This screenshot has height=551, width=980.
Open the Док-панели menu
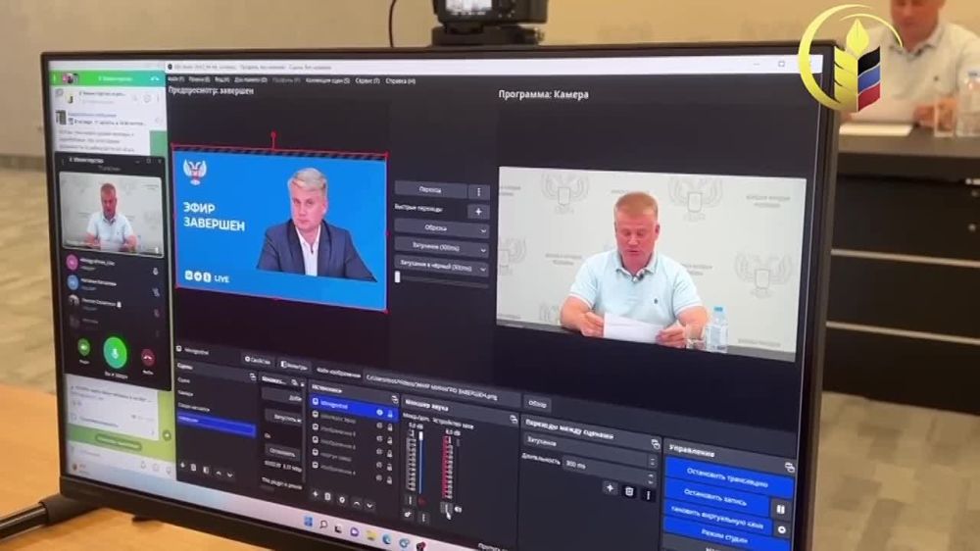(250, 80)
